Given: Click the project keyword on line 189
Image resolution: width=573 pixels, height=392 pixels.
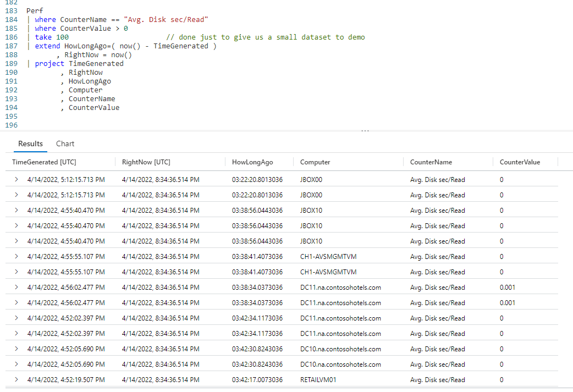Looking at the screenshot, I should click(x=49, y=63).
